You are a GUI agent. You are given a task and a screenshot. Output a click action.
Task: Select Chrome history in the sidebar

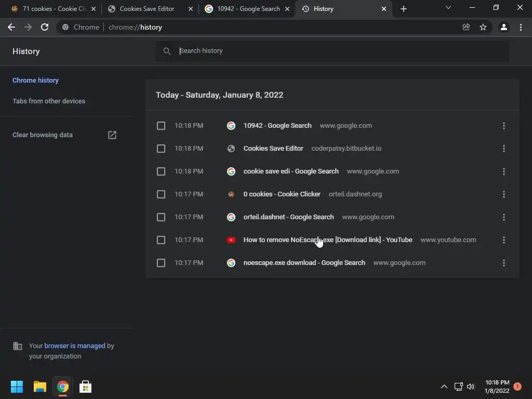tap(36, 81)
